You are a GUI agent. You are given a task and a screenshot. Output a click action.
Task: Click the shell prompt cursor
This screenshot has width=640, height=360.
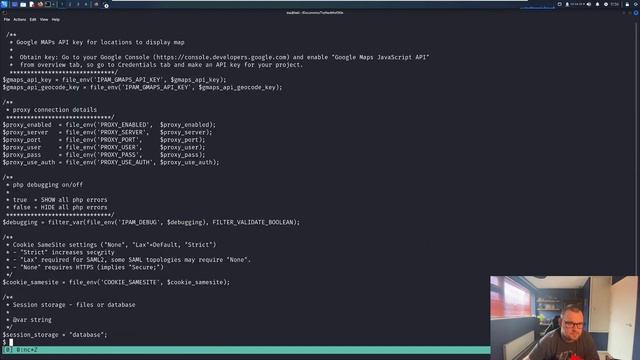tap(11, 342)
